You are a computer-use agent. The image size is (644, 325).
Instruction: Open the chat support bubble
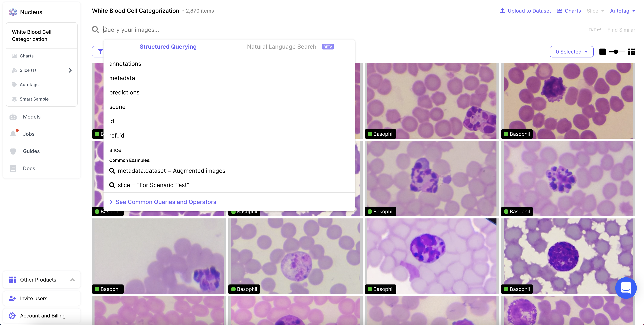626,288
